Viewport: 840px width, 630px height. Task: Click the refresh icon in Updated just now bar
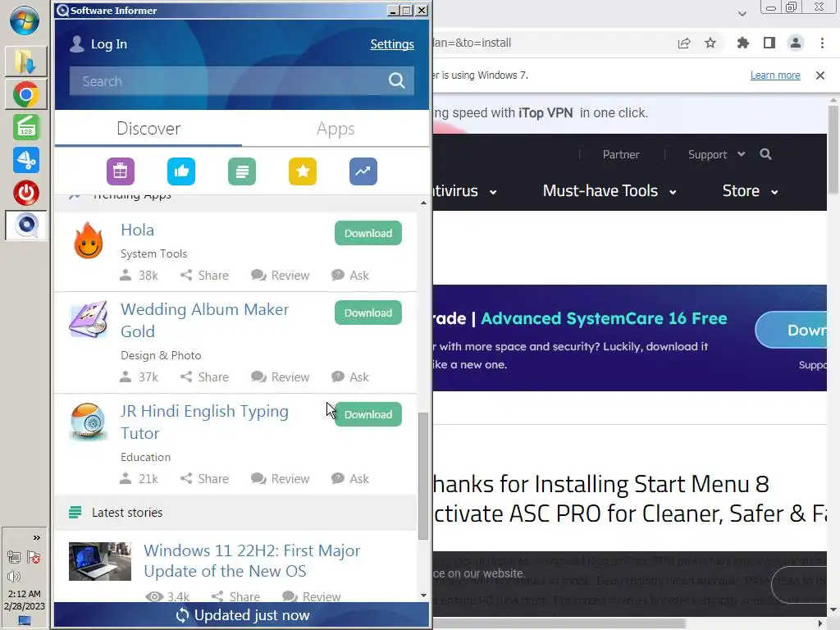click(182, 615)
